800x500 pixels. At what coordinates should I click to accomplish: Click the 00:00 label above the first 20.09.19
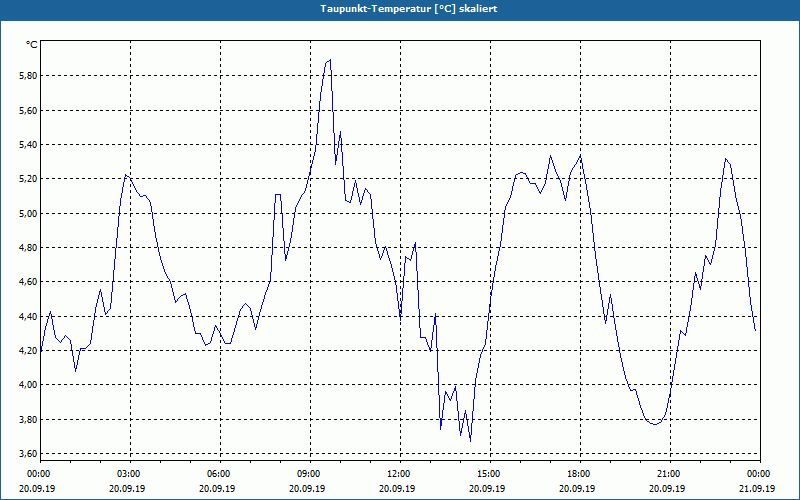pos(38,474)
